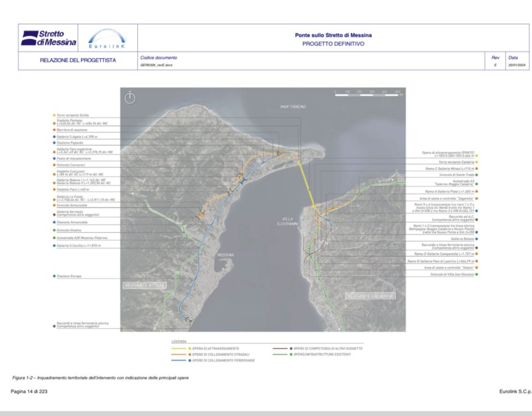Click the yellow Opere di Attraversamento legend line
This screenshot has width=532, height=416.
click(177, 348)
